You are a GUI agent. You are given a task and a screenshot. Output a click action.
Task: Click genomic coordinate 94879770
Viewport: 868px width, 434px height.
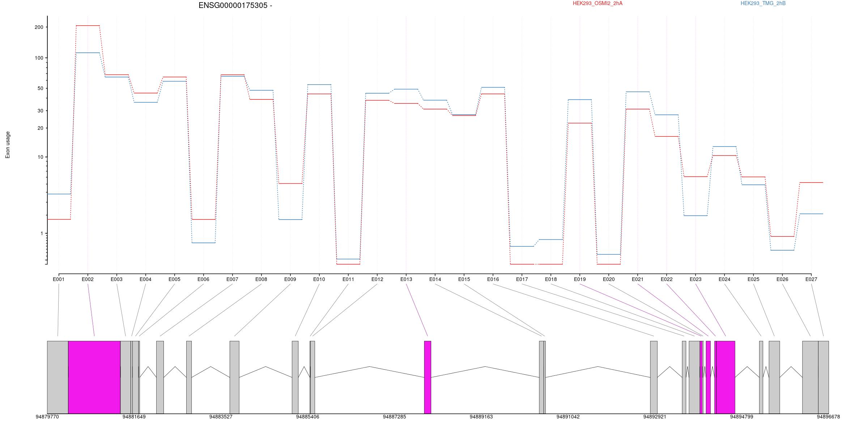tap(47, 417)
